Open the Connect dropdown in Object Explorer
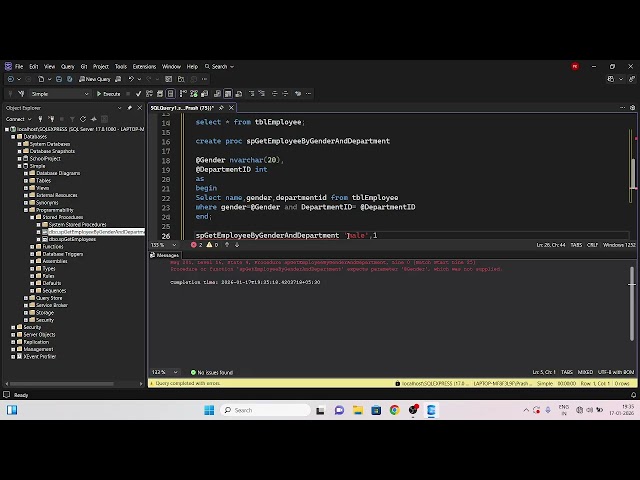Screen dimensions: 640x480 click(18, 119)
